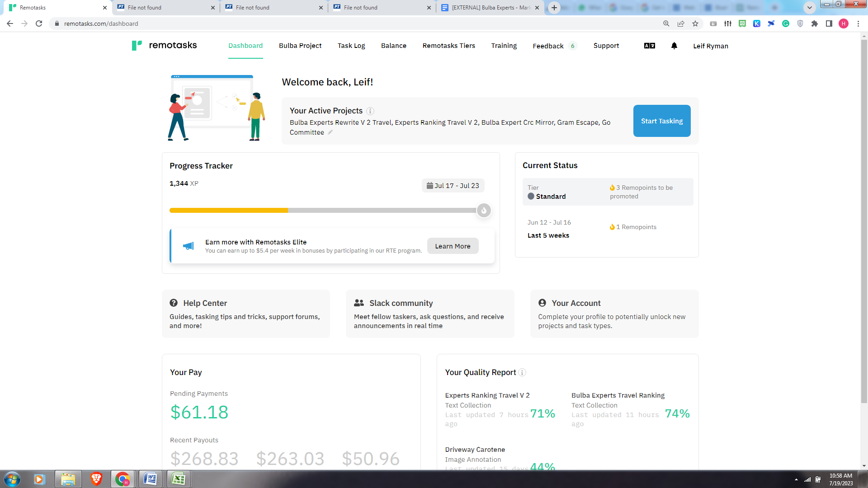This screenshot has width=868, height=488.
Task: Open the Task Log tab
Action: click(351, 46)
